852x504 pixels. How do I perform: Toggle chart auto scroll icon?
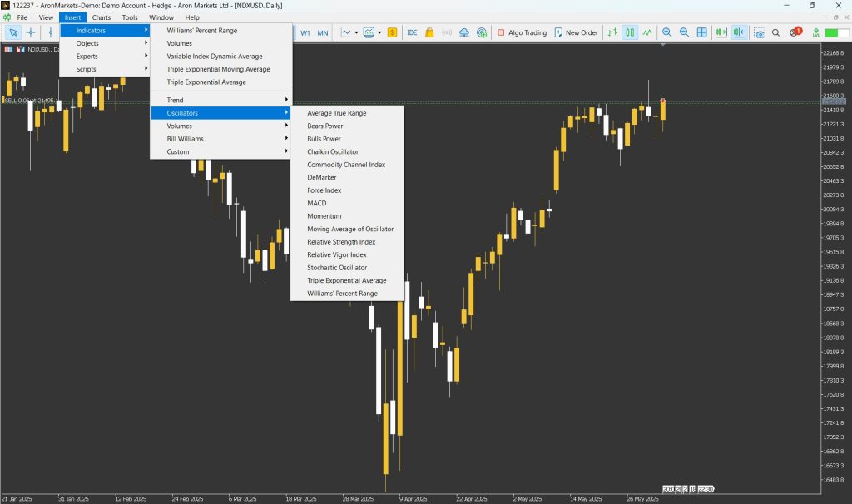tap(721, 32)
